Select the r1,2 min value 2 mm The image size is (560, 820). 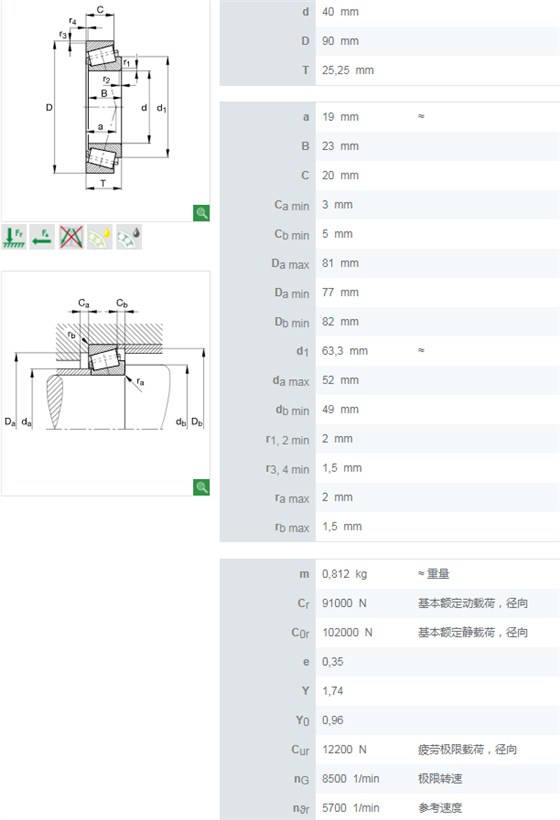337,439
